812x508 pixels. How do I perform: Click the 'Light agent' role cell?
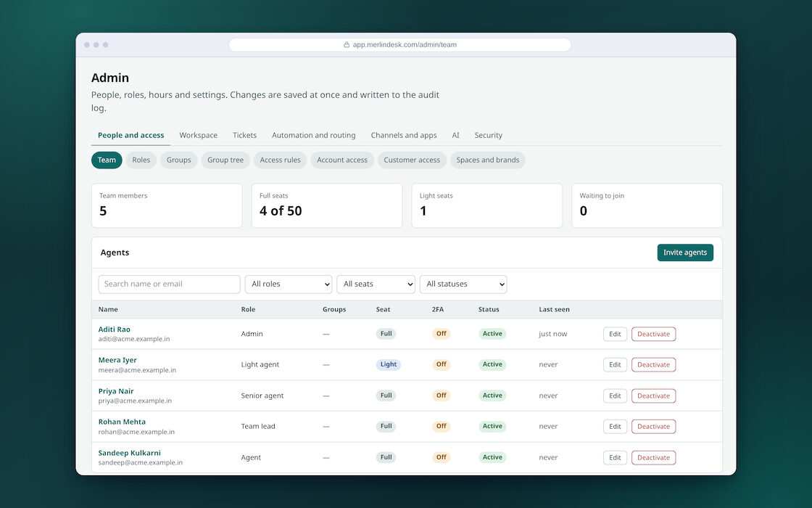tap(260, 364)
